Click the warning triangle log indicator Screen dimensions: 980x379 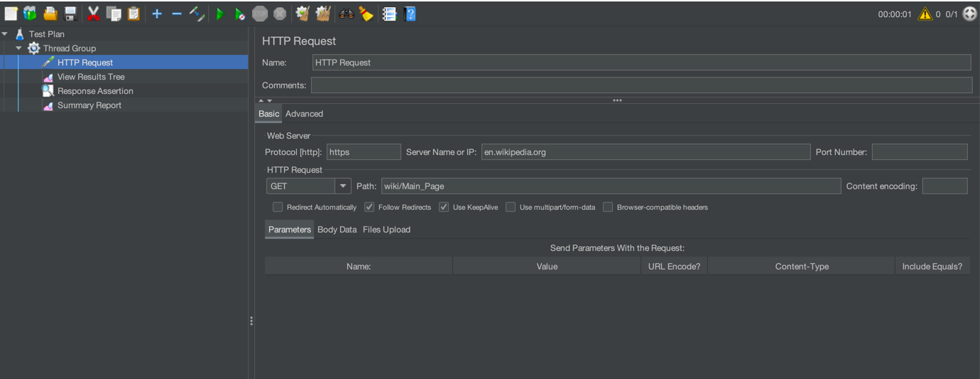pyautogui.click(x=924, y=14)
